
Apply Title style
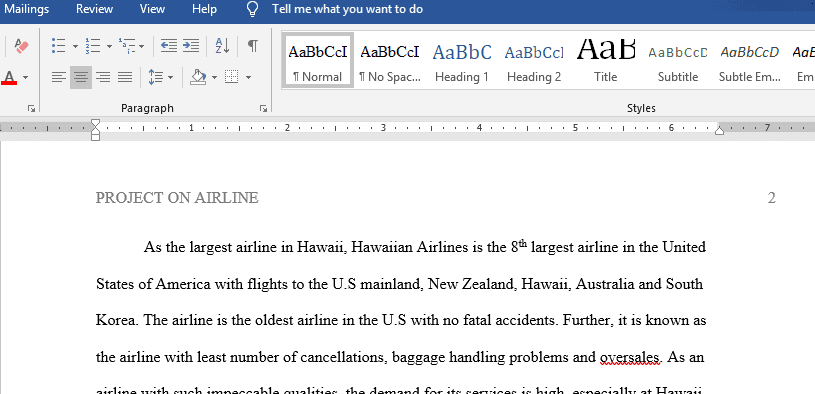606,61
